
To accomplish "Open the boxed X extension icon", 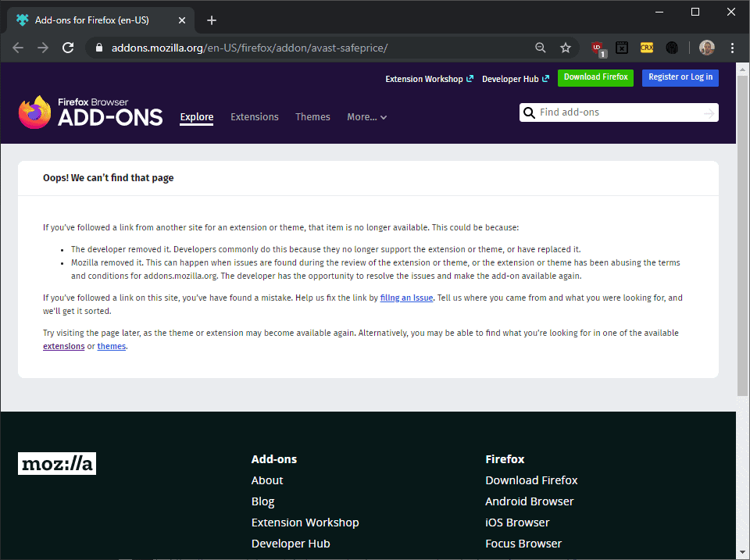I will (x=622, y=48).
